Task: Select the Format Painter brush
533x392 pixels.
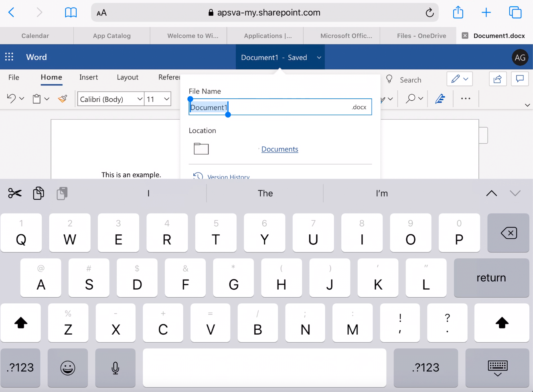Action: click(63, 99)
